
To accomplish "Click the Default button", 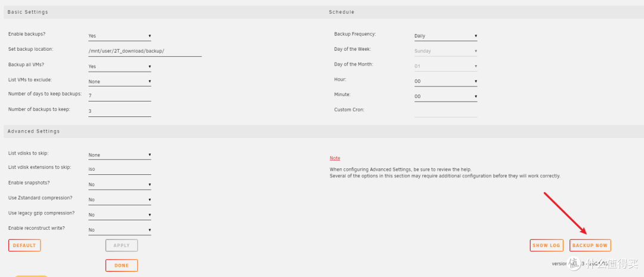I will (24, 245).
